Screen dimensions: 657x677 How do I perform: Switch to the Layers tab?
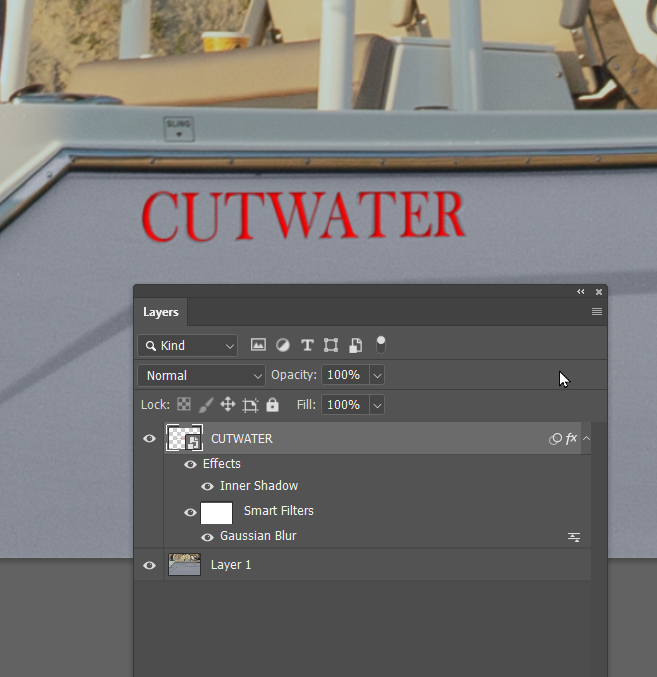(x=161, y=312)
